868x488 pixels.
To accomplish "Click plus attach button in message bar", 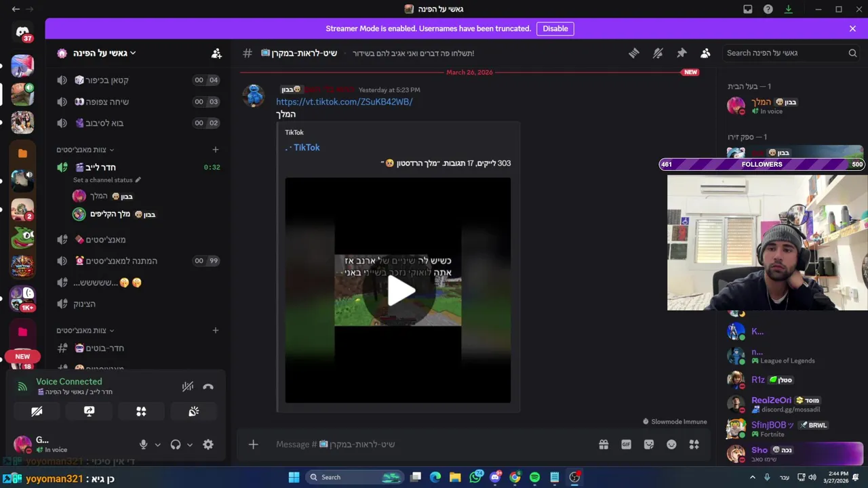I will coord(253,445).
